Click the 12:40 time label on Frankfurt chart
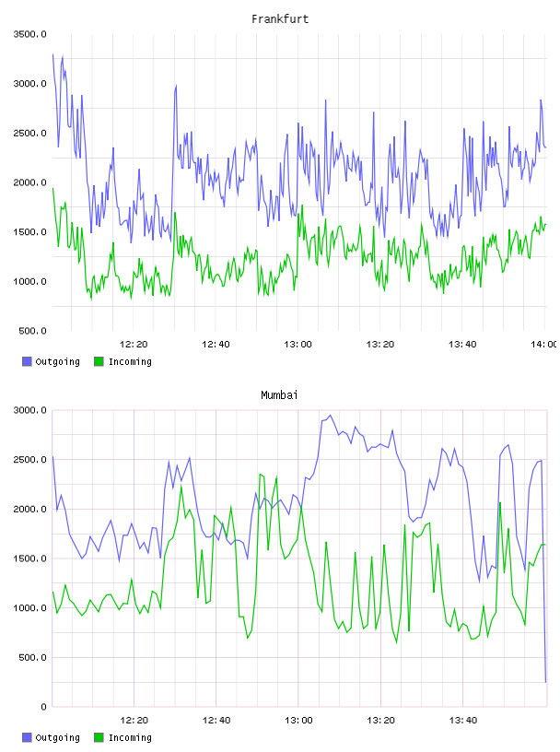 pos(216,345)
